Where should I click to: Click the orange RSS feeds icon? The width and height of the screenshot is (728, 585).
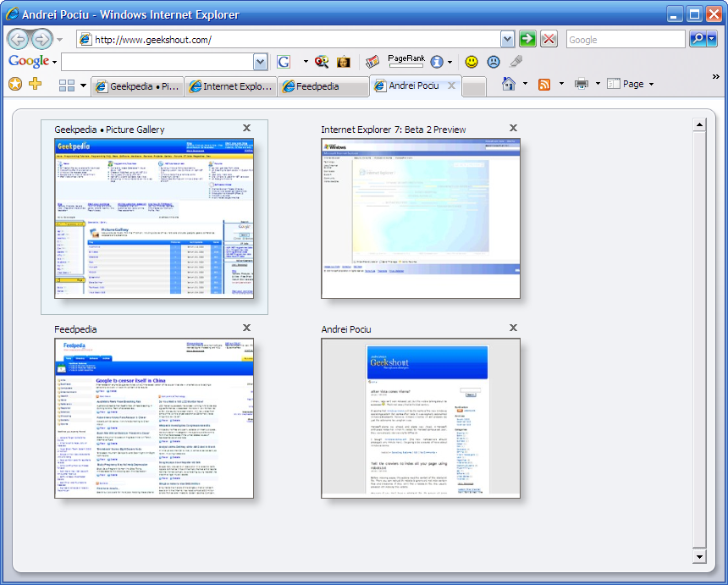[544, 85]
